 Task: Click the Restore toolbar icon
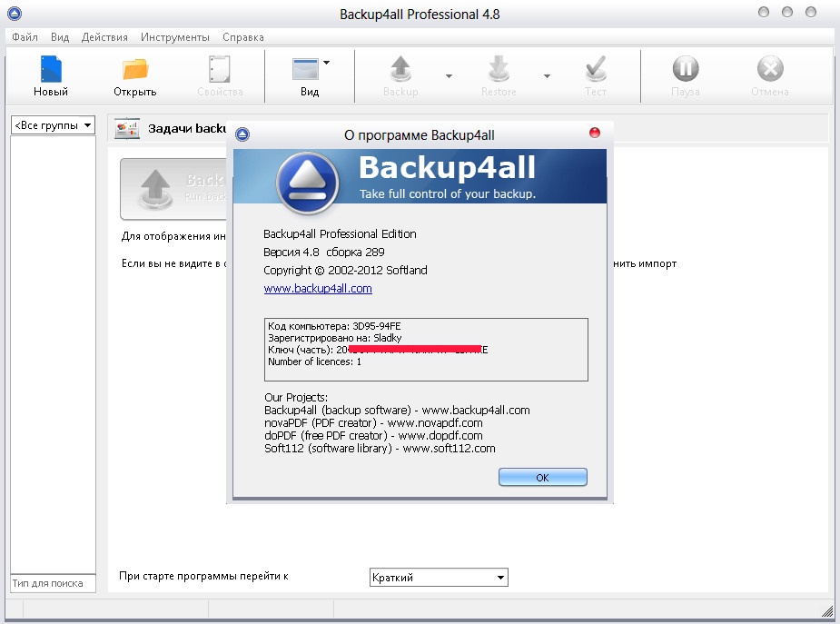(x=499, y=71)
